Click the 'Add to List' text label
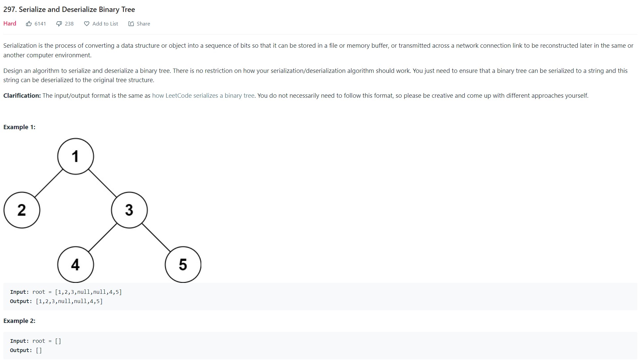 point(105,24)
